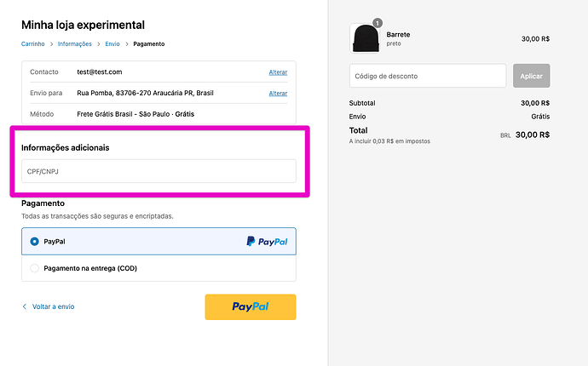
Task: Click the yellow PayPal checkout button
Action: click(251, 306)
